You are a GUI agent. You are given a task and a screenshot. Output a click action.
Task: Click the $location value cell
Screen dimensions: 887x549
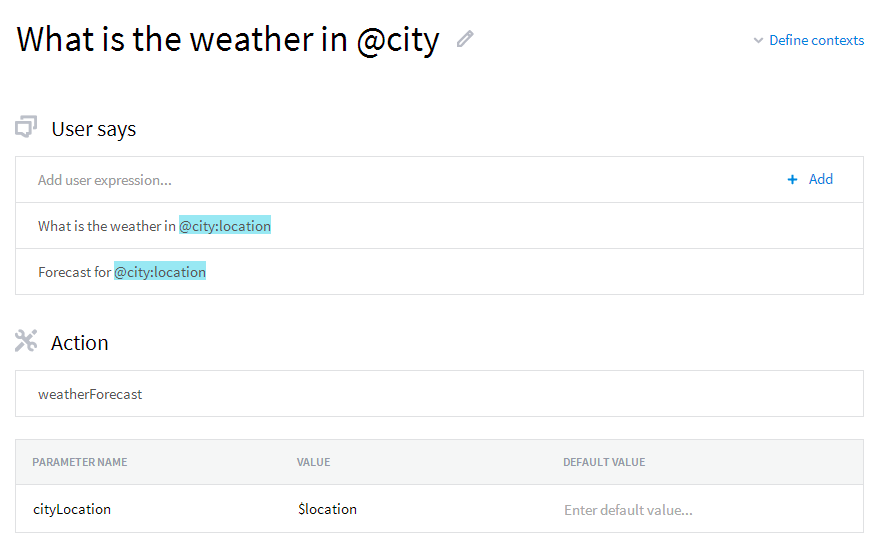pyautogui.click(x=328, y=509)
